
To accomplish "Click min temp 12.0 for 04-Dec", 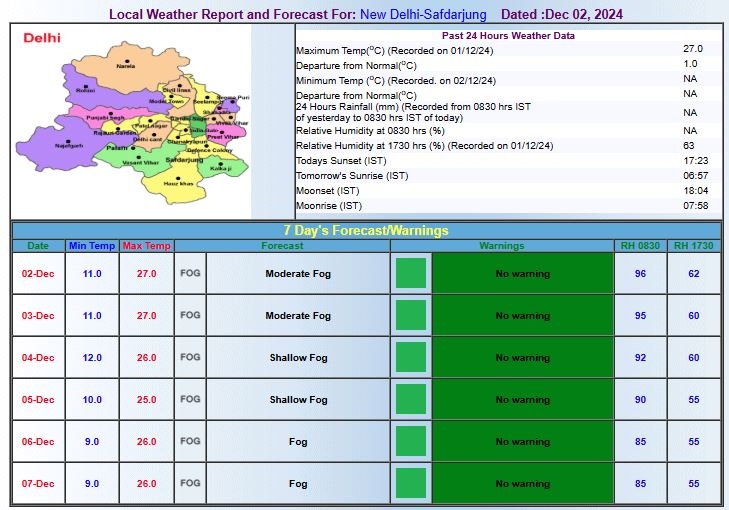I will tap(92, 358).
